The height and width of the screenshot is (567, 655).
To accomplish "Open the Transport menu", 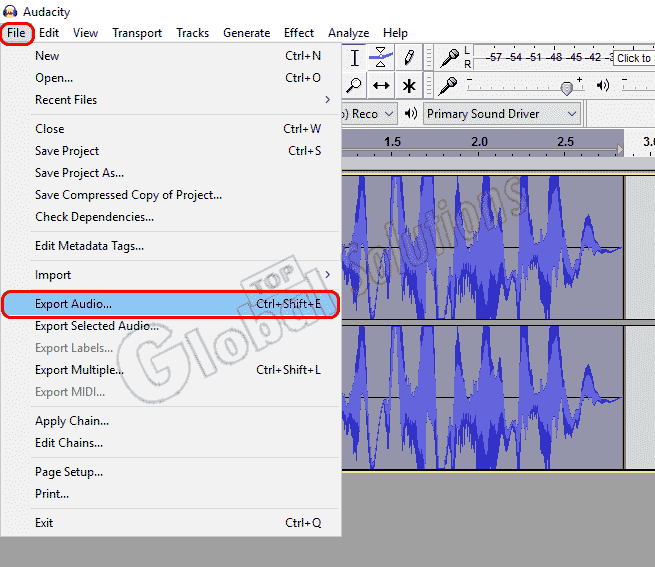I will (x=137, y=33).
